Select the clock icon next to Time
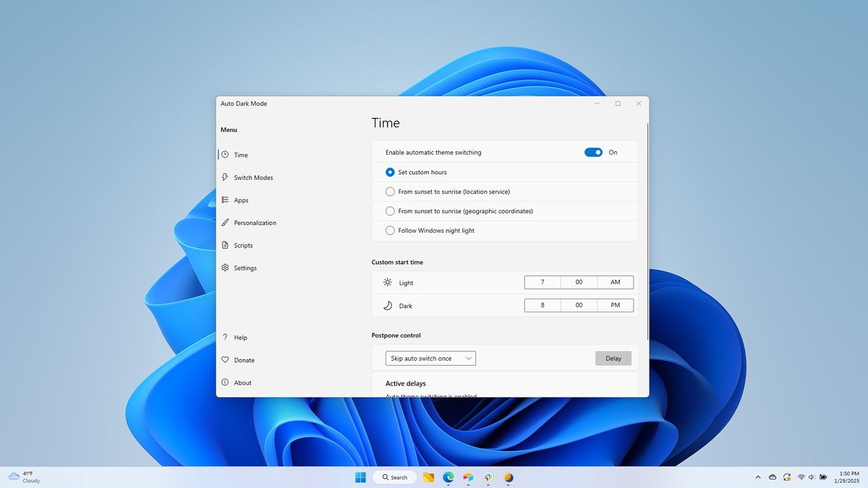The width and height of the screenshot is (868, 488). 225,155
